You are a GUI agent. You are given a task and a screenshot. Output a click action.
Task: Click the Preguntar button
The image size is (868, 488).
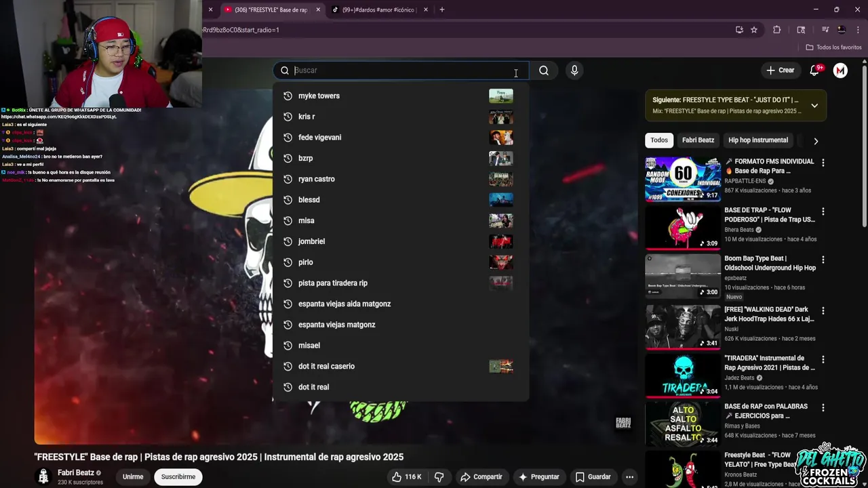[x=538, y=476]
